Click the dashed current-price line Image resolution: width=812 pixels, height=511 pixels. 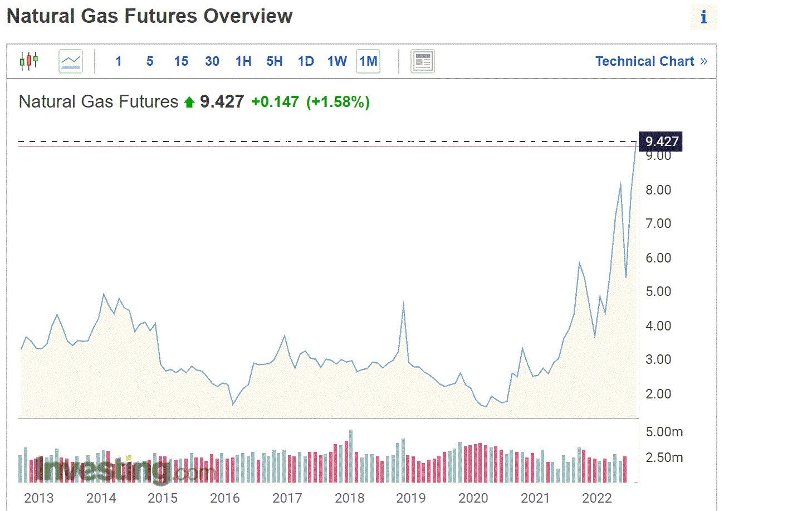tap(334, 141)
